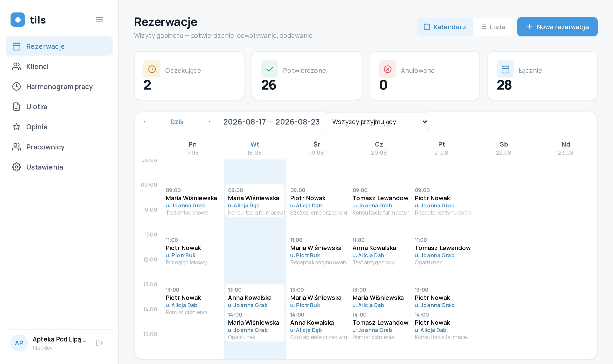613x364 pixels.
Task: Open Wednesday 09:00 Piotr Nowak Szczepienie appointment
Action: coord(317,201)
